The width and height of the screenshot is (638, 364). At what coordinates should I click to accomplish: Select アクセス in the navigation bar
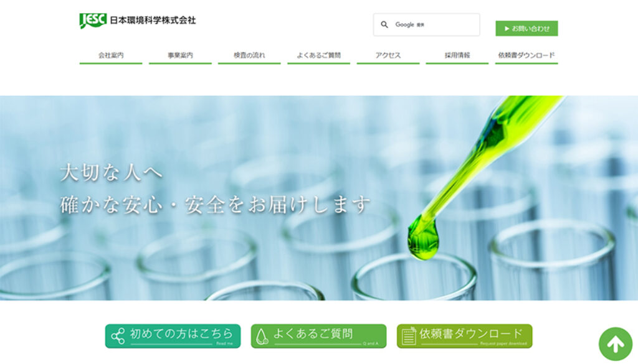387,55
